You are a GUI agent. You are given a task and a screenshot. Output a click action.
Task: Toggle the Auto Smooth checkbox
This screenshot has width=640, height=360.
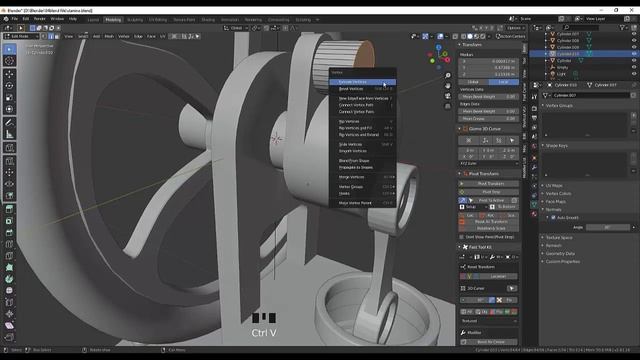pos(553,218)
